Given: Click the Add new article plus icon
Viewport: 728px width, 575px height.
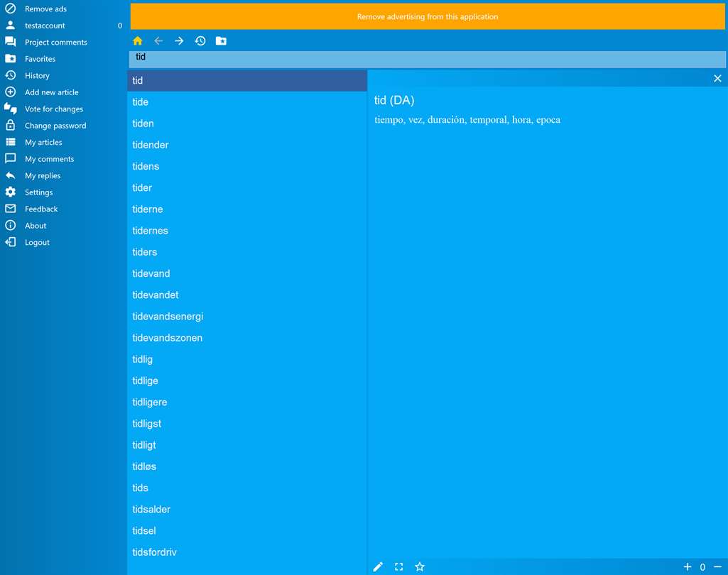Looking at the screenshot, I should [10, 92].
